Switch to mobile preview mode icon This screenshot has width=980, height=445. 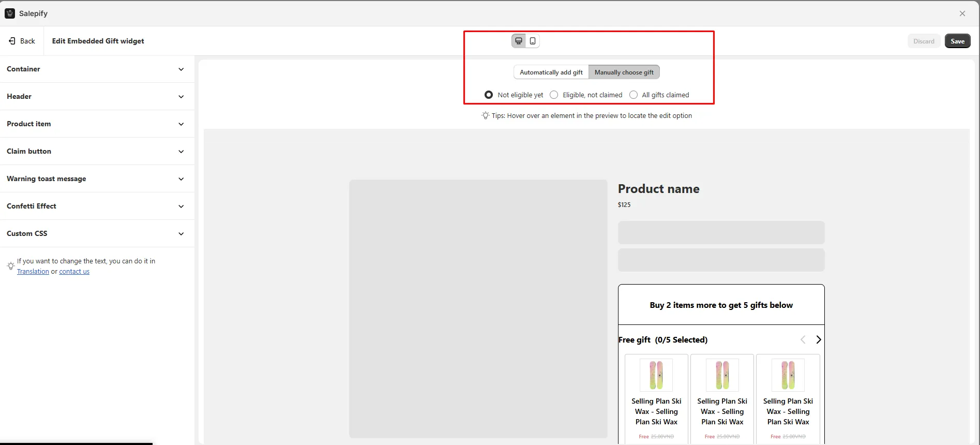tap(533, 41)
